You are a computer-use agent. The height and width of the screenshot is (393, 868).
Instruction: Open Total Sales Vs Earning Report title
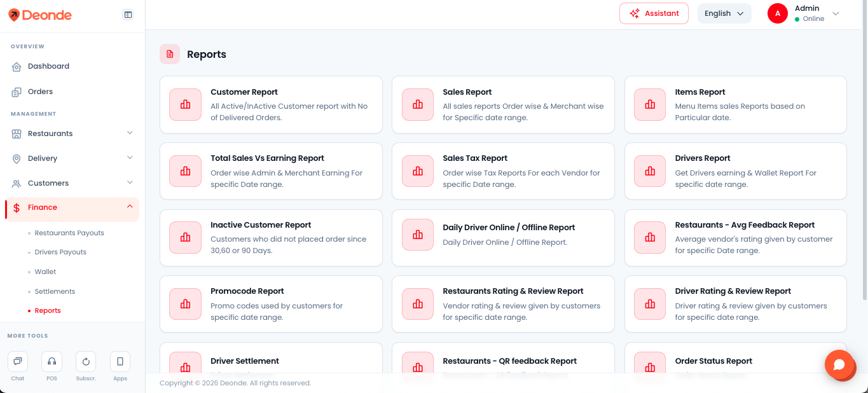tap(267, 158)
